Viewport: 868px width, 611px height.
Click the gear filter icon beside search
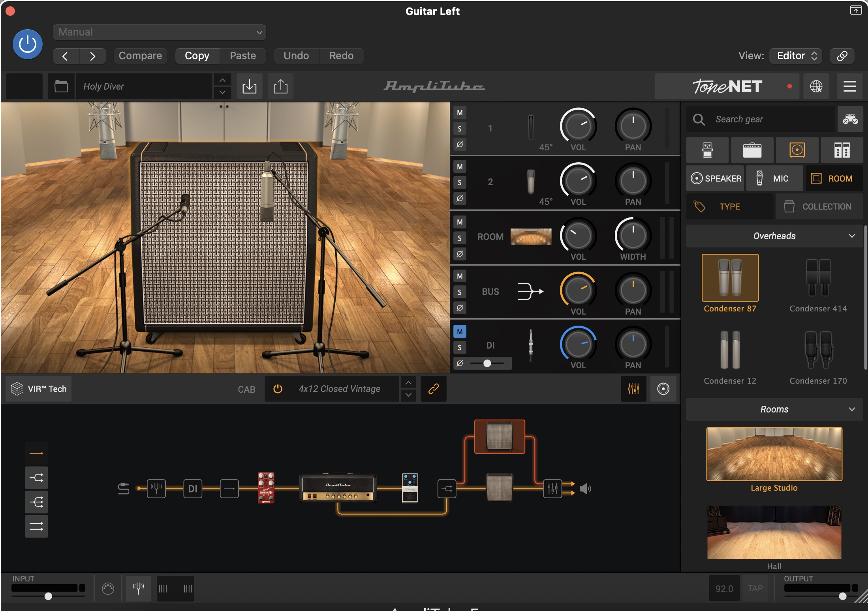tap(850, 119)
